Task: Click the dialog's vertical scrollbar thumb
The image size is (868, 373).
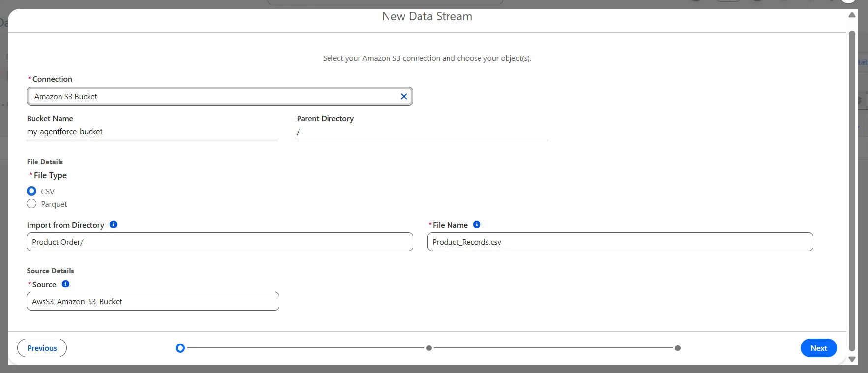Action: click(852, 192)
